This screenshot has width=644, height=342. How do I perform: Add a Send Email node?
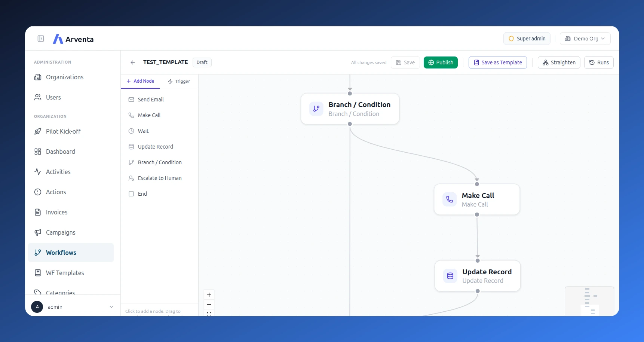click(x=159, y=100)
